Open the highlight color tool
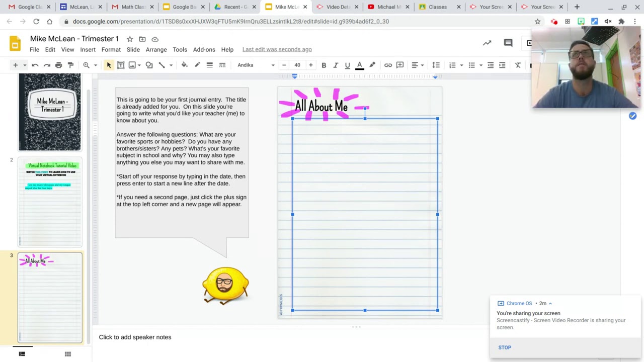The width and height of the screenshot is (644, 362). pyautogui.click(x=372, y=65)
